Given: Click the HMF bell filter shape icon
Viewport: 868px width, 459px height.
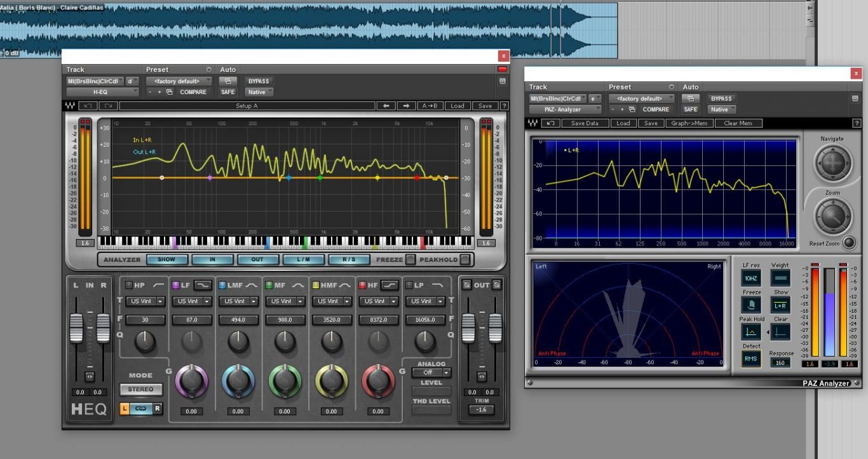Looking at the screenshot, I should click(345, 285).
